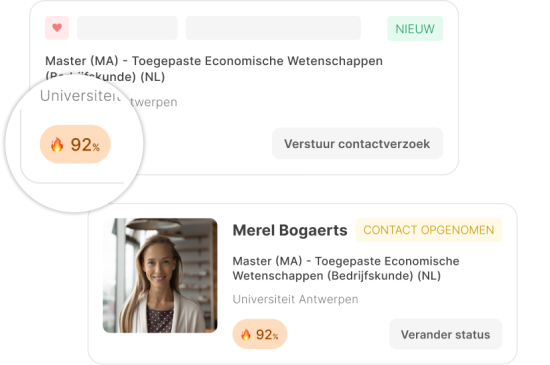Click the green NIEUW status badge
This screenshot has width=550, height=365.
point(415,29)
